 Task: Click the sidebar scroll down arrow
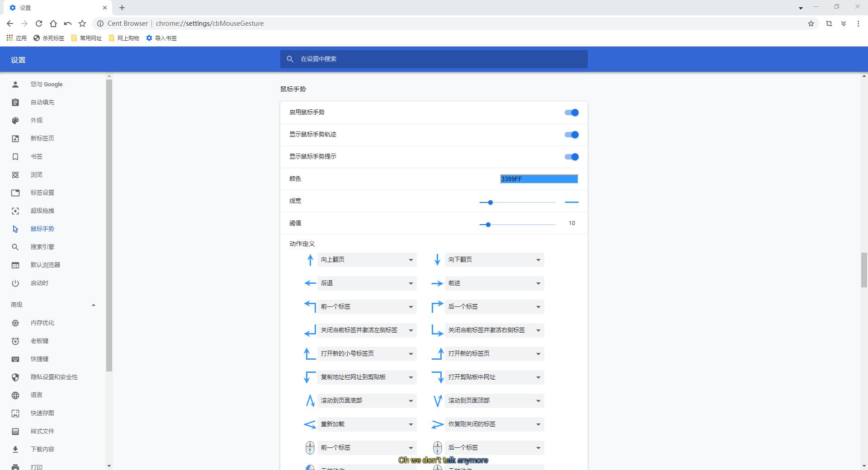pyautogui.click(x=109, y=466)
